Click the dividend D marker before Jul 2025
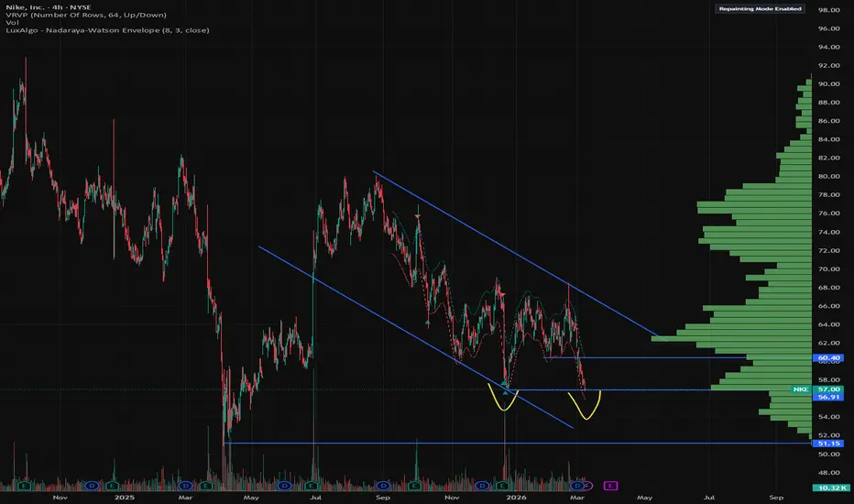This screenshot has height=504, width=854. [284, 486]
